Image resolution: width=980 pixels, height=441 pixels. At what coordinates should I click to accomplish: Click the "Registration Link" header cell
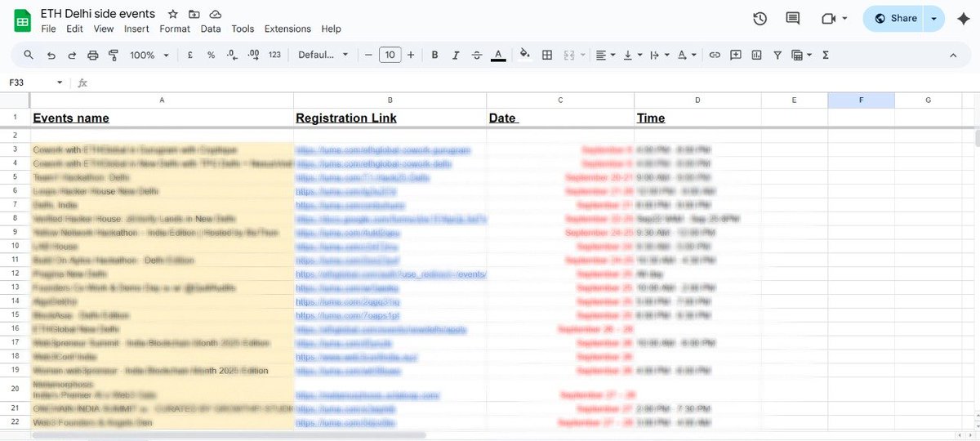(390, 118)
